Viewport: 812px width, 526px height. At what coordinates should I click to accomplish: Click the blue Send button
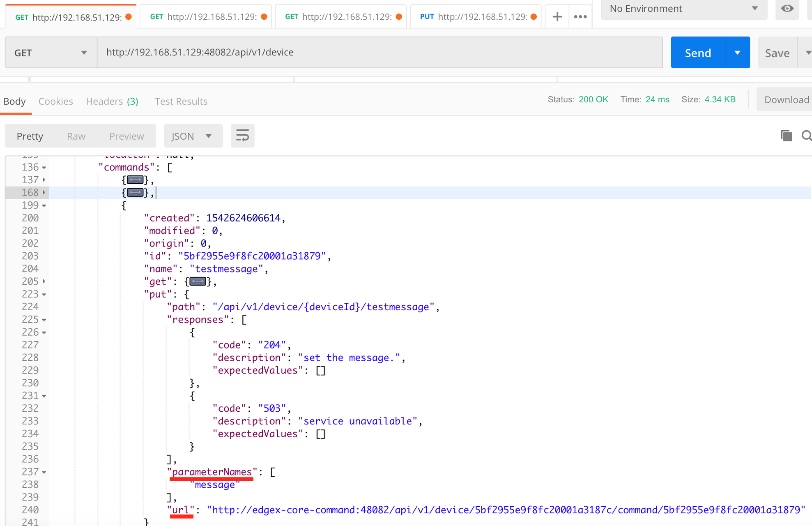pyautogui.click(x=698, y=53)
